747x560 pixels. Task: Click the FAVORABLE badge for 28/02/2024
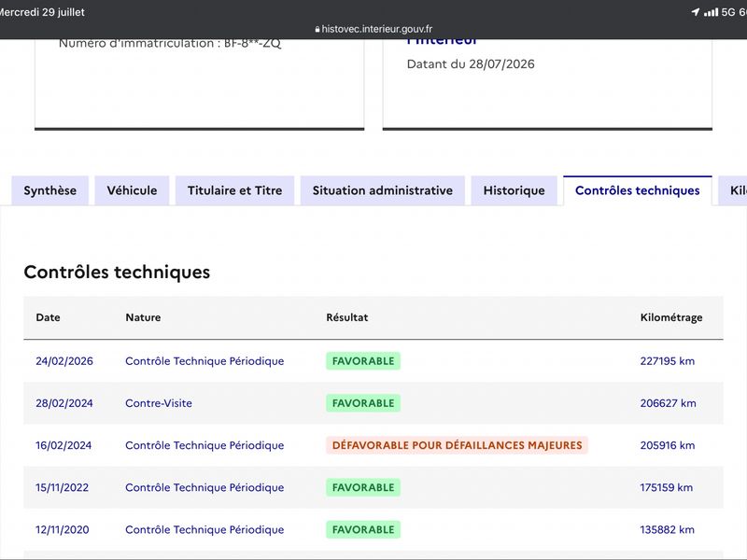pyautogui.click(x=363, y=403)
